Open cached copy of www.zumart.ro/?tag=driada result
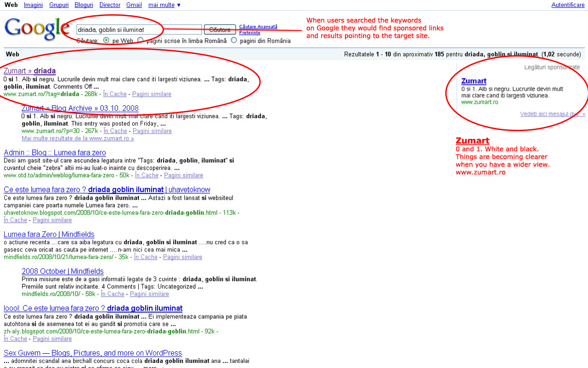Image resolution: width=588 pixels, height=368 pixels. 115,94
